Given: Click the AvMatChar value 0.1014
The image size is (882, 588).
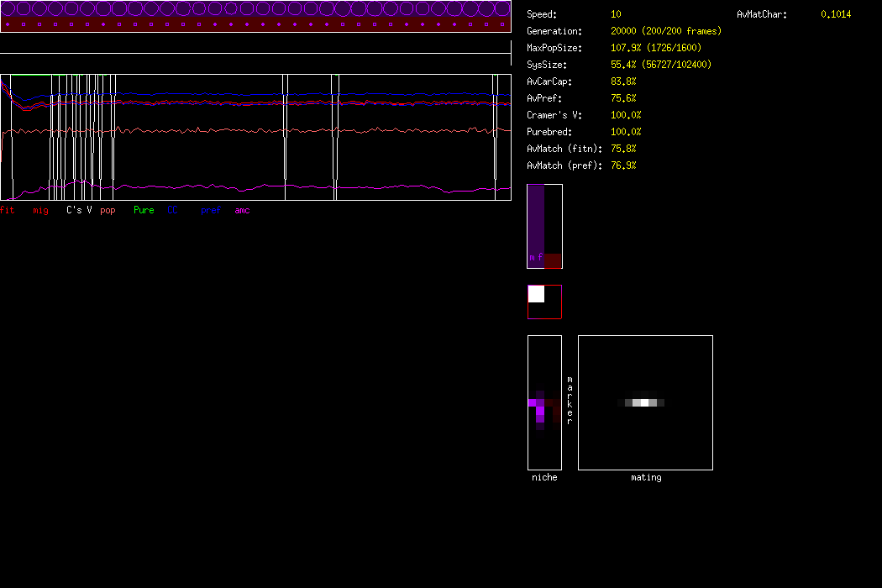Looking at the screenshot, I should tap(835, 14).
